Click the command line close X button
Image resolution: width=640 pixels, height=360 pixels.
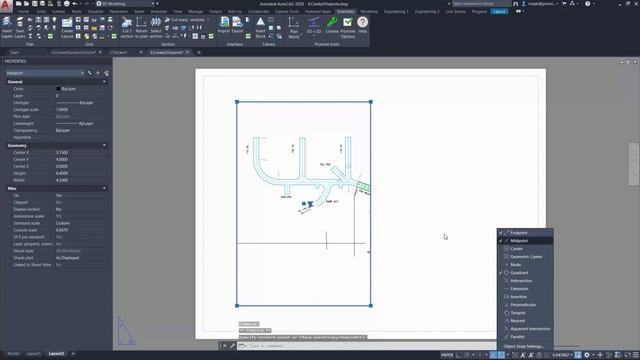(224, 346)
